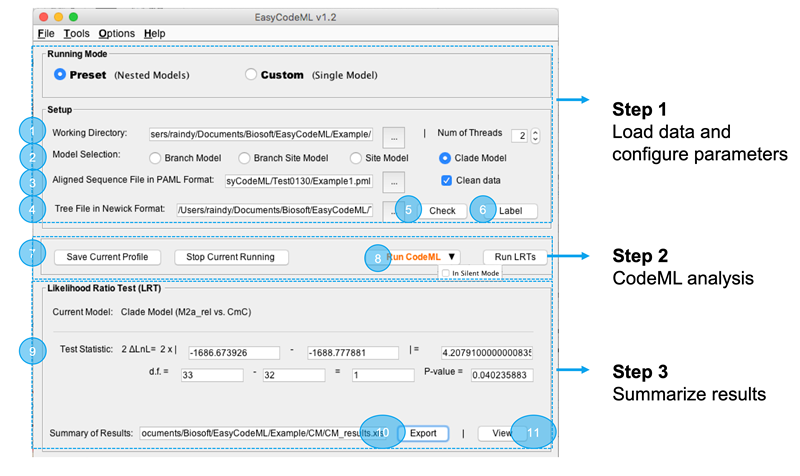Choose the Branch Site Model option
Viewport: 800px width, 476px height.
(244, 158)
